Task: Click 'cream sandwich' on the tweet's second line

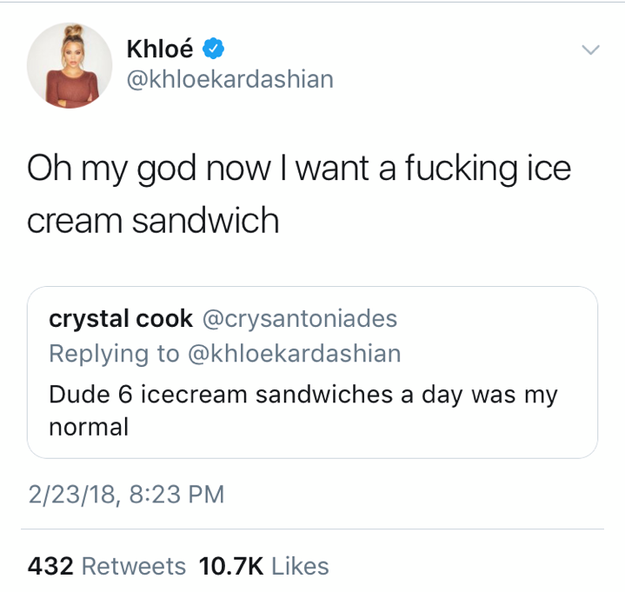Action: click(x=153, y=220)
